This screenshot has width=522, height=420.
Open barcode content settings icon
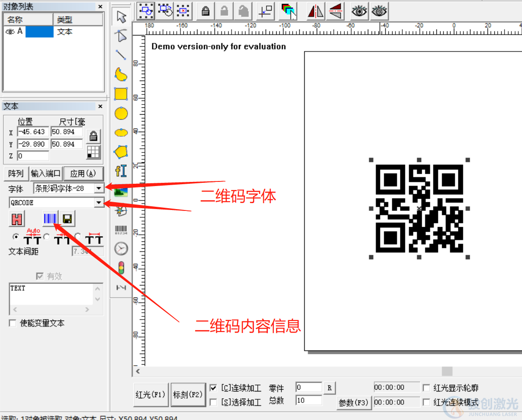tap(50, 218)
